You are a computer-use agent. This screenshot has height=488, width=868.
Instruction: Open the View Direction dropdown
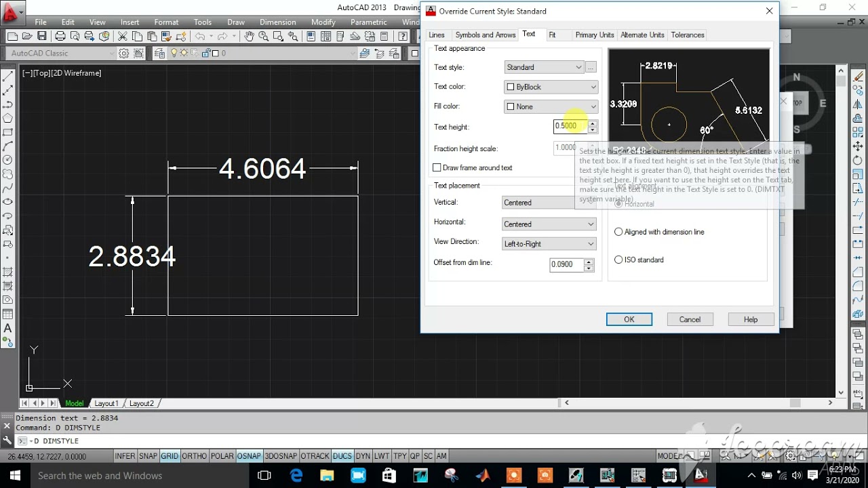pos(549,244)
